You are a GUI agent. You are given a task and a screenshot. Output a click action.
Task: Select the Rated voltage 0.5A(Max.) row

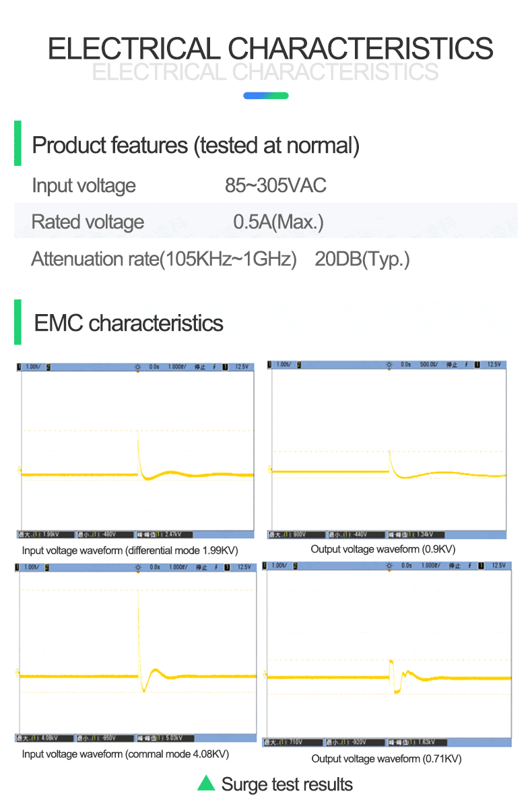click(x=265, y=221)
